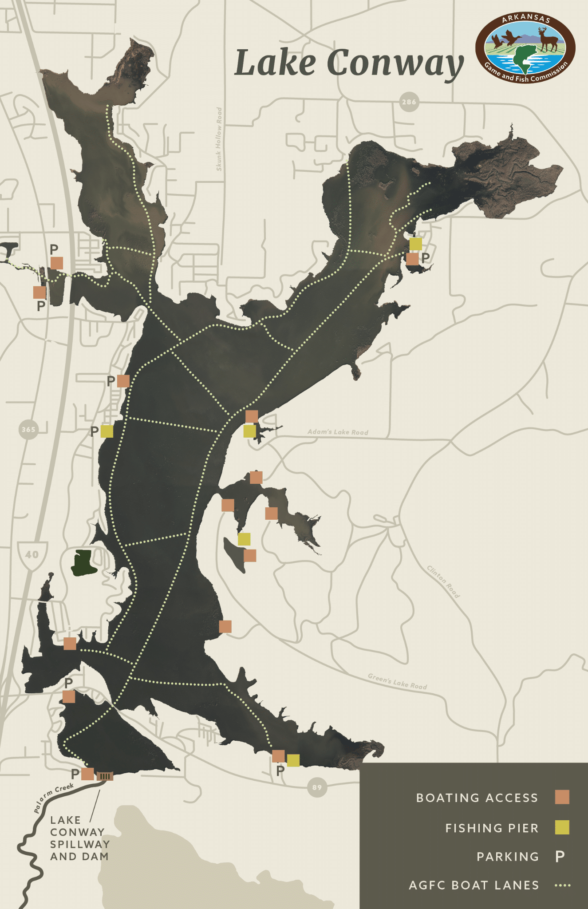Click the Arkansas Game and Fish Commission logo
The image size is (588, 909).
pos(525,48)
